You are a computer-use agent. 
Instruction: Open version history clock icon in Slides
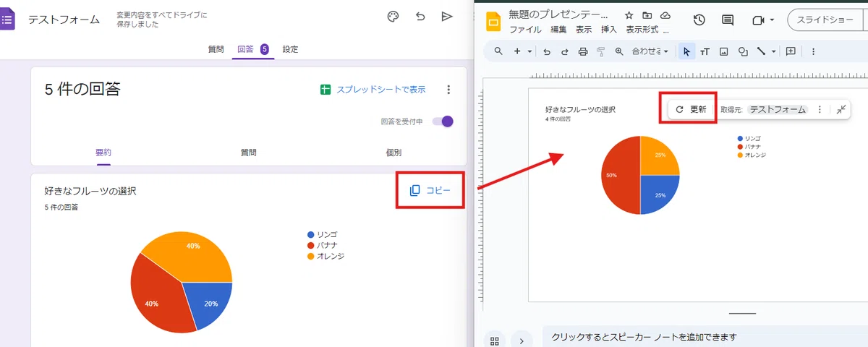699,20
